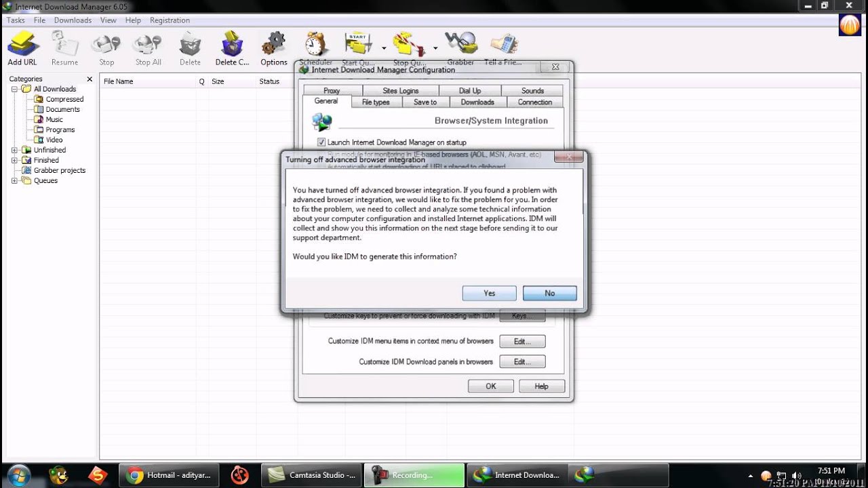The height and width of the screenshot is (488, 868).
Task: Switch to the Proxy tab
Action: click(x=332, y=91)
